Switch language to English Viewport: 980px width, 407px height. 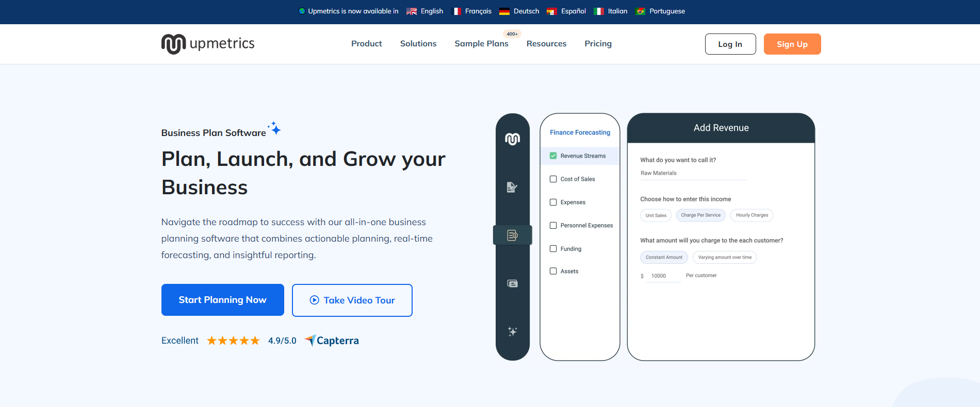[x=432, y=11]
